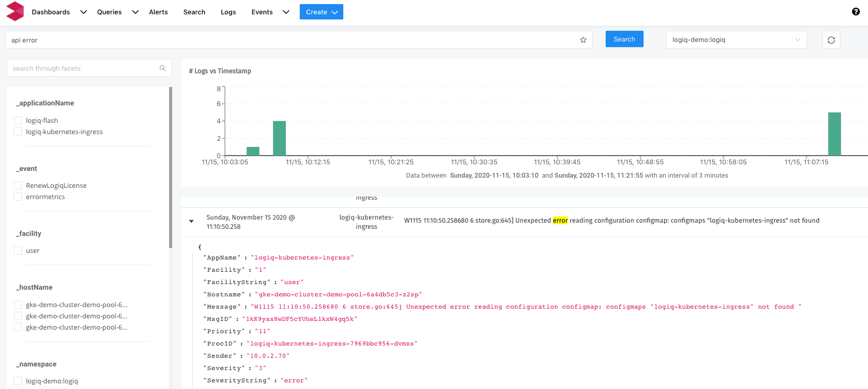
Task: Click the FacilityString value "user" in JSON
Action: click(292, 282)
